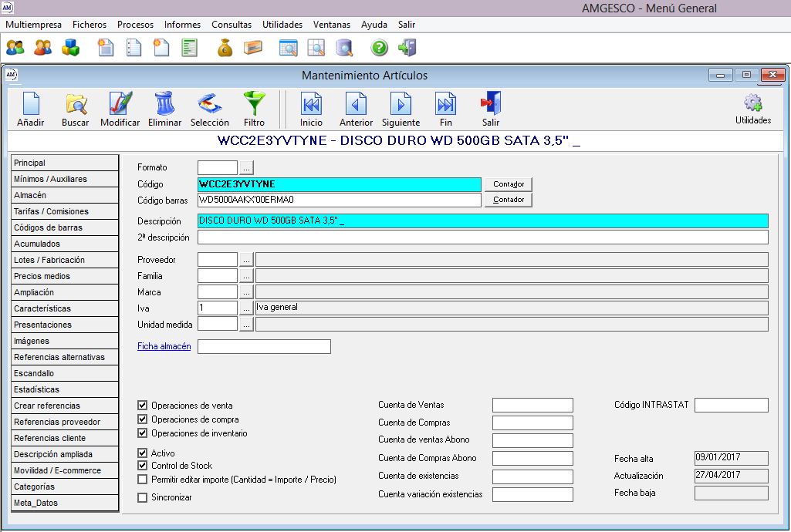Open the Iva lookup button
Screen dimensions: 791x532
pos(246,308)
